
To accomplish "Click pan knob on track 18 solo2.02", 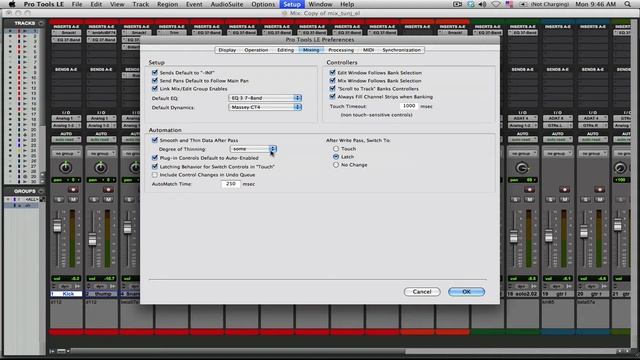I will [522, 168].
